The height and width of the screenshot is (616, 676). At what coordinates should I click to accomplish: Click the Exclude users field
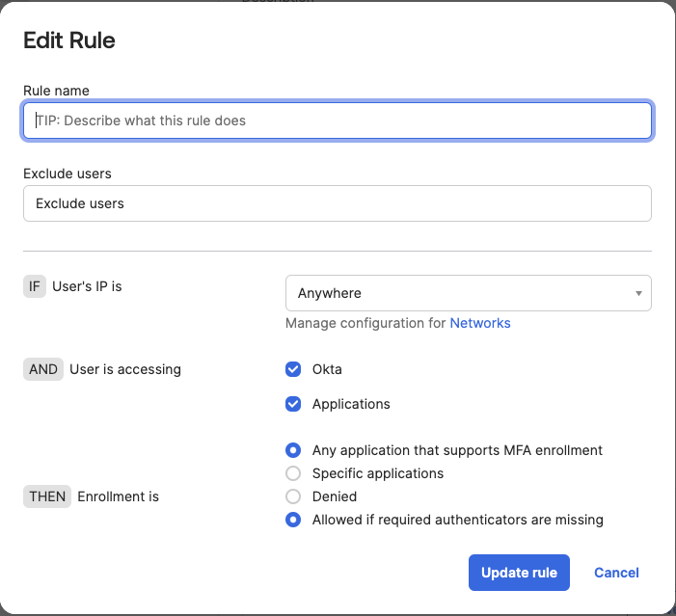click(x=338, y=203)
